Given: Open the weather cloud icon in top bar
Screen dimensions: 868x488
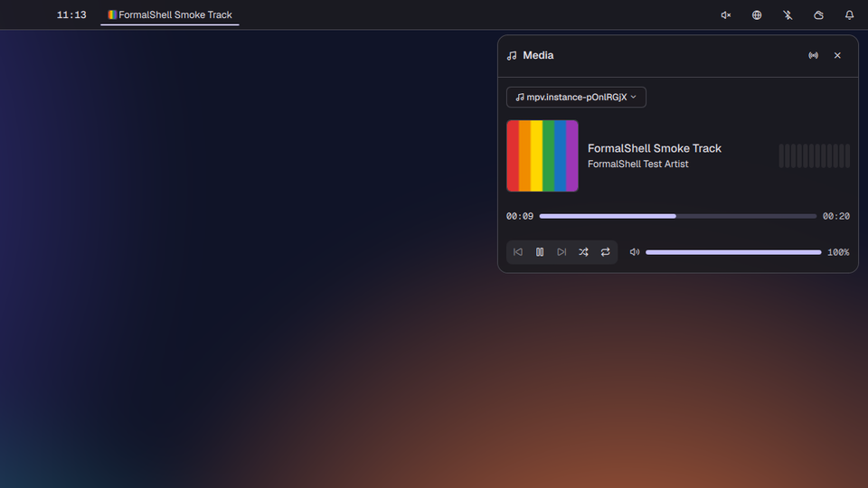Looking at the screenshot, I should [x=819, y=15].
